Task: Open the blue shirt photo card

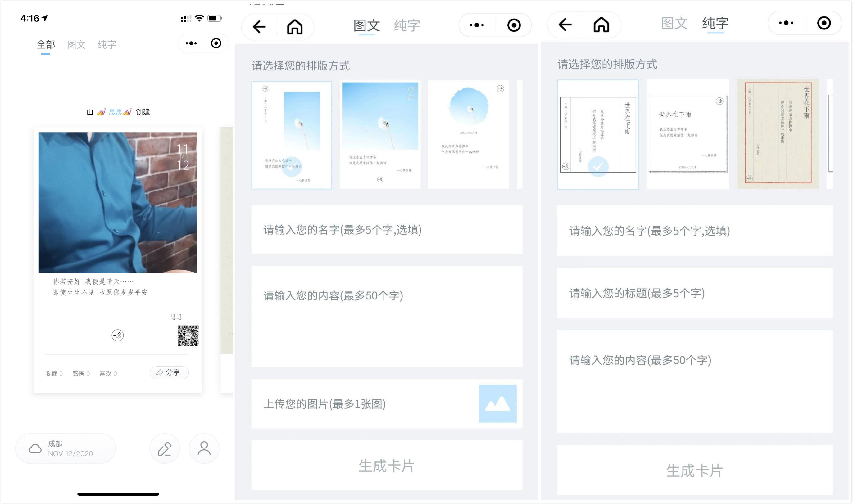Action: (118, 203)
